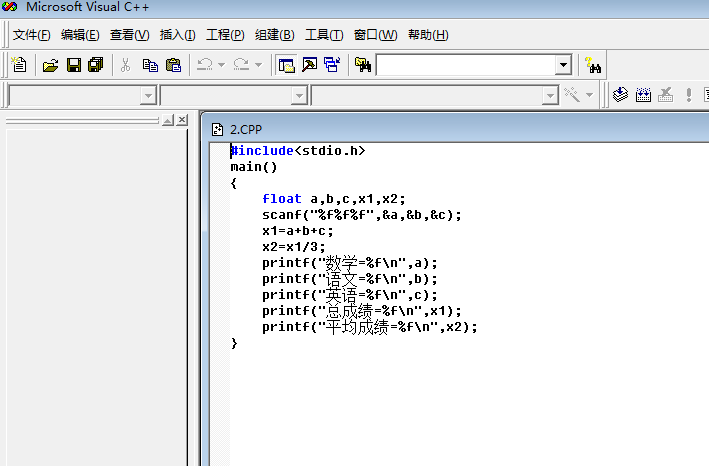
Task: Click the printf 英语 code line
Action: [x=350, y=295]
